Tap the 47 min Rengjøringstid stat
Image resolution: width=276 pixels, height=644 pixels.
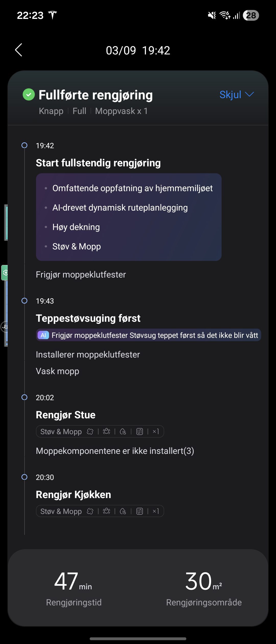click(74, 588)
